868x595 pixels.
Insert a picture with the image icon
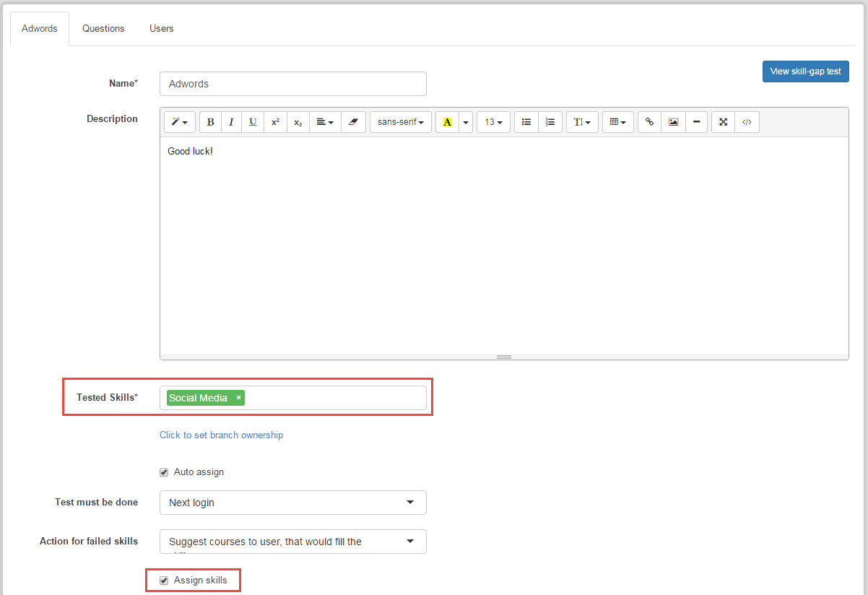click(673, 122)
